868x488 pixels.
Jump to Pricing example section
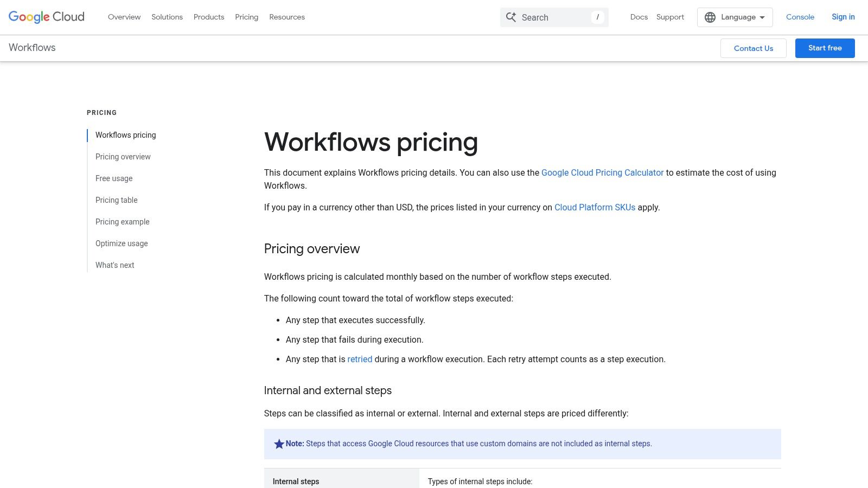(x=123, y=222)
